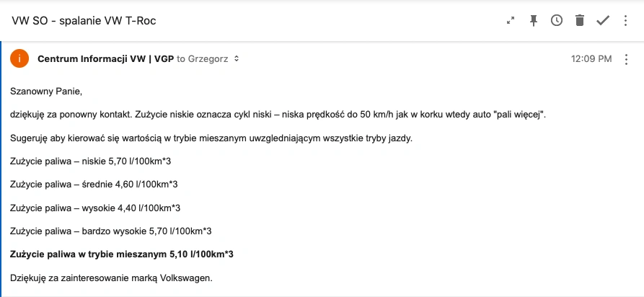
Task: Click bold line about tryb mieszany 5,10
Action: tap(122, 254)
